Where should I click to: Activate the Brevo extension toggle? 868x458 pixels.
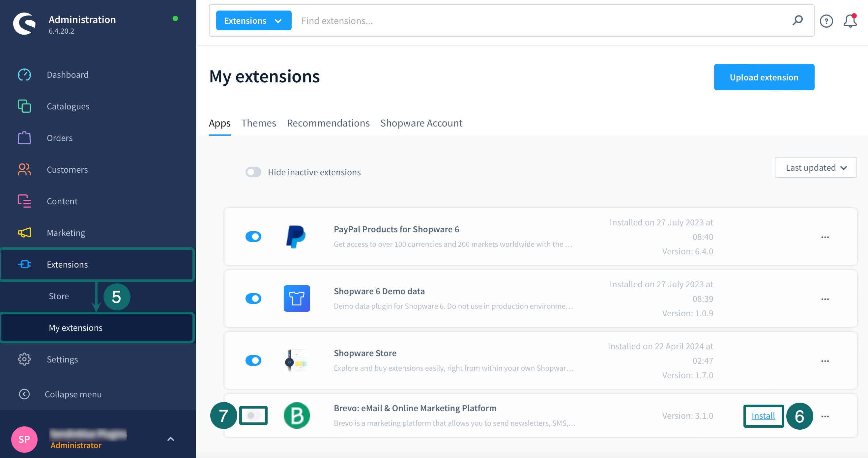click(x=253, y=415)
